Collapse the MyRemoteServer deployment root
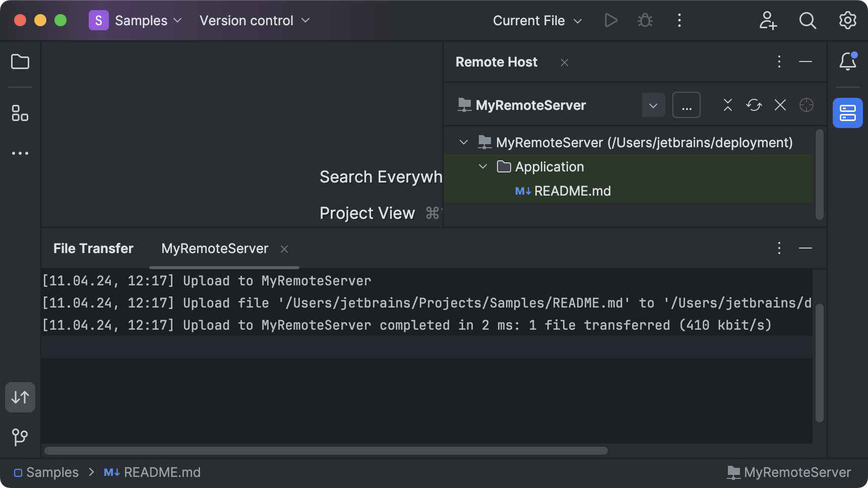 (x=463, y=142)
